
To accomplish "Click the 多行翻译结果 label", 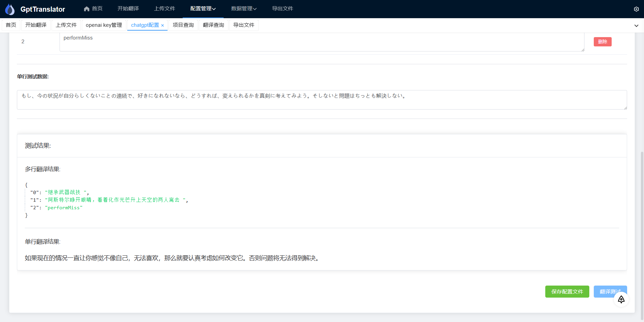I will coord(43,169).
